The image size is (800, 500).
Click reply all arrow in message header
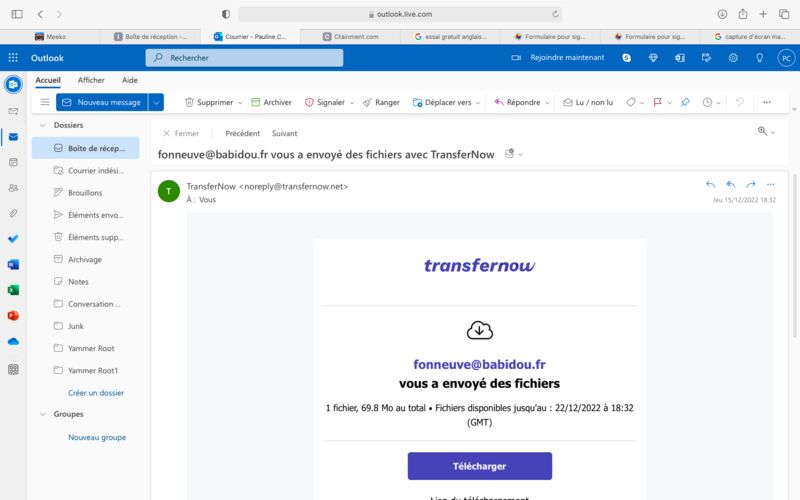731,184
